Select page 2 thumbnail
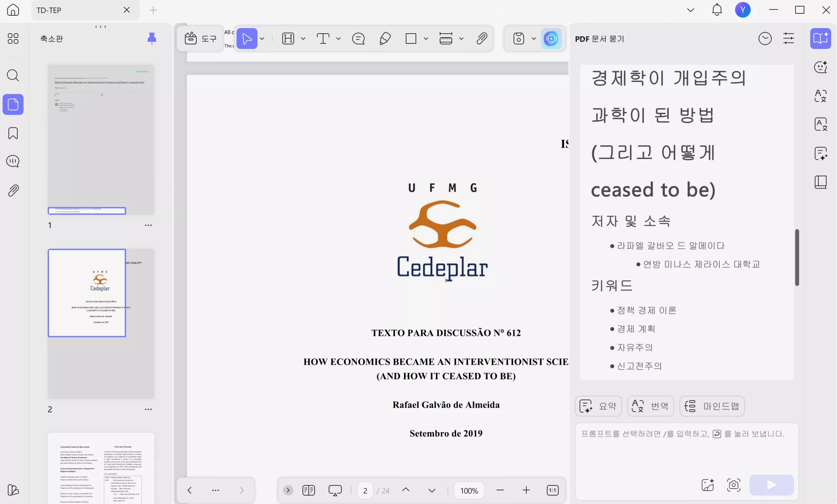This screenshot has height=504, width=837. [x=101, y=324]
